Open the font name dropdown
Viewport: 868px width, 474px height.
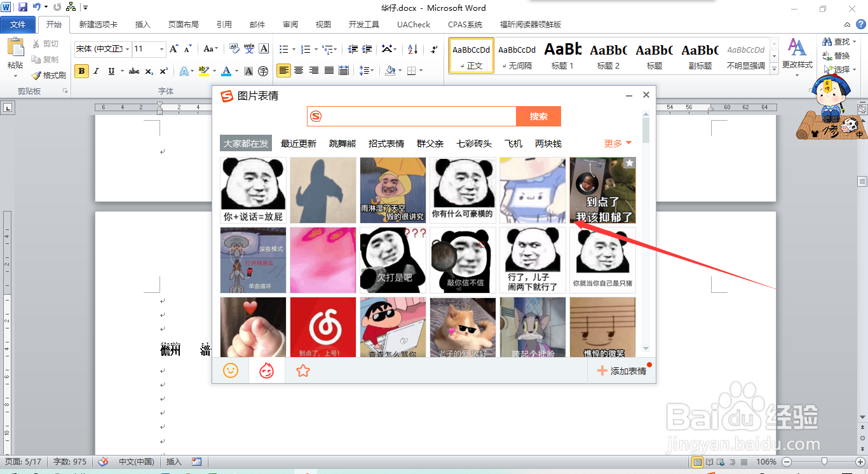128,49
